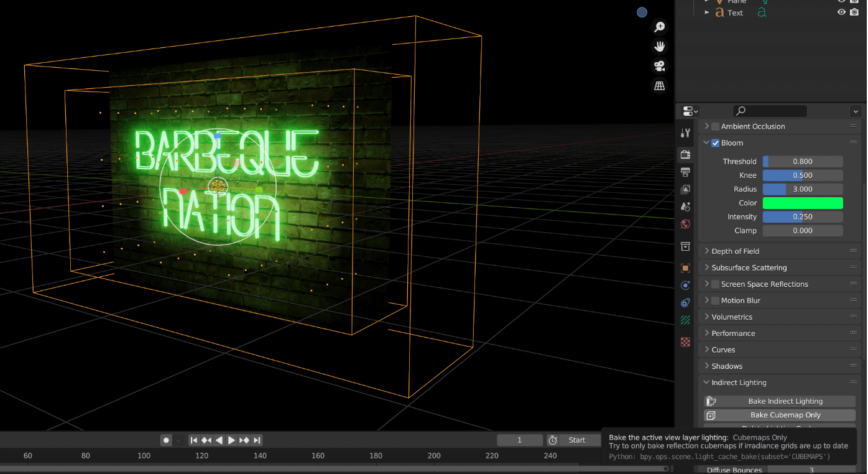Expand the Curves panel
The image size is (868, 474).
[706, 350]
